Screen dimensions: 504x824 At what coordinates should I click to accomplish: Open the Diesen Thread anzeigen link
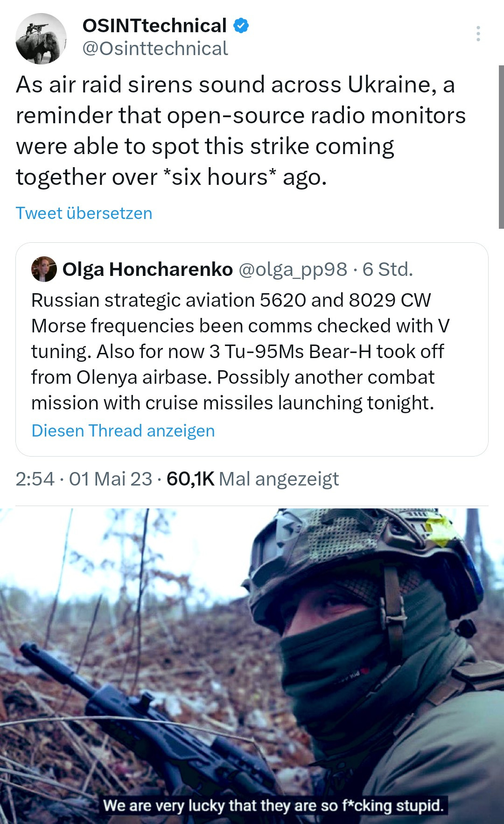pos(123,430)
